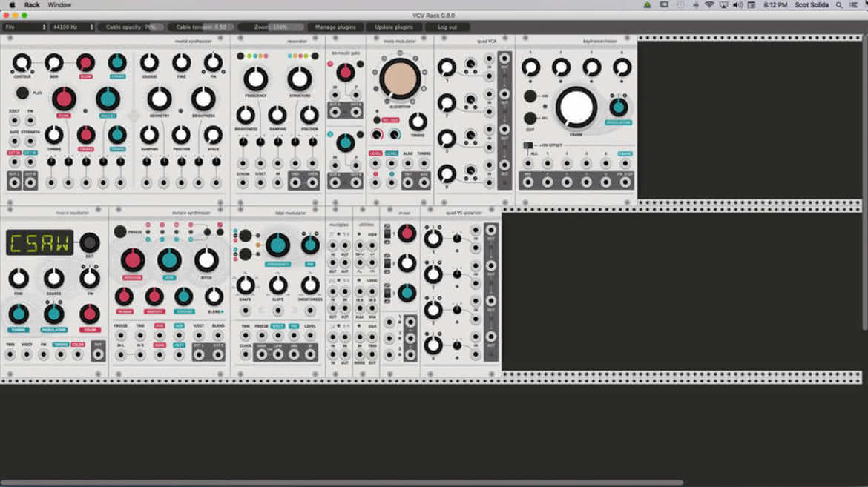Click the teal TIMBRE knob on macro oscillator
Screen dimensions: 868x487
[x=19, y=314]
